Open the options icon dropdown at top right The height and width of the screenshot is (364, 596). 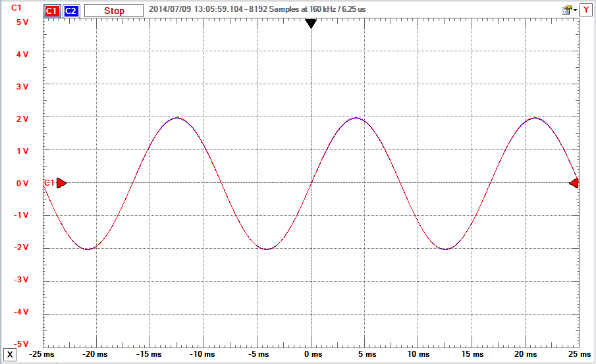(570, 11)
